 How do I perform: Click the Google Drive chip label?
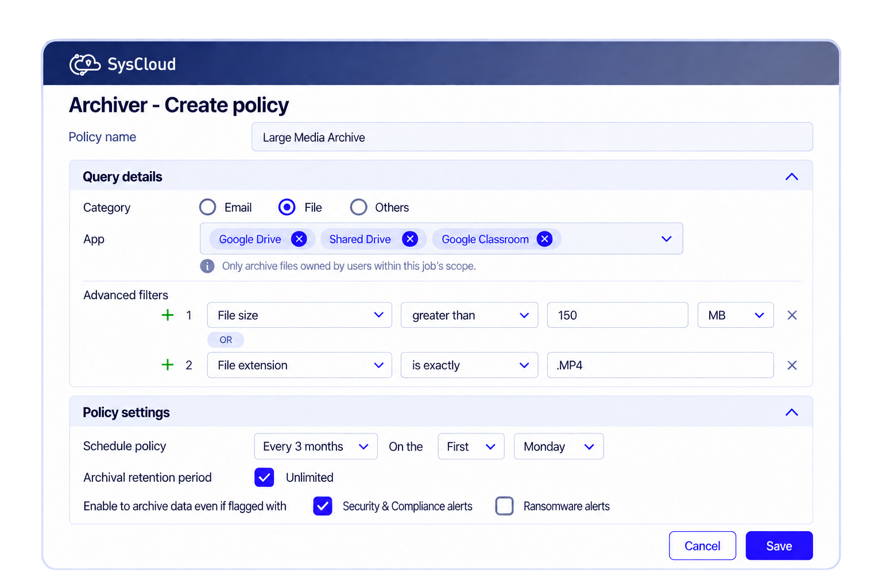coord(250,239)
